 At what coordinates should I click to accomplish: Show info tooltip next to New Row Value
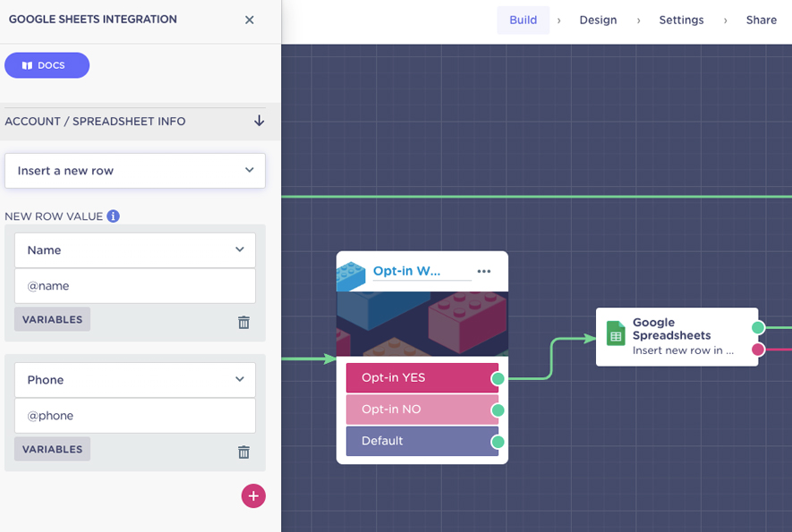tap(113, 216)
